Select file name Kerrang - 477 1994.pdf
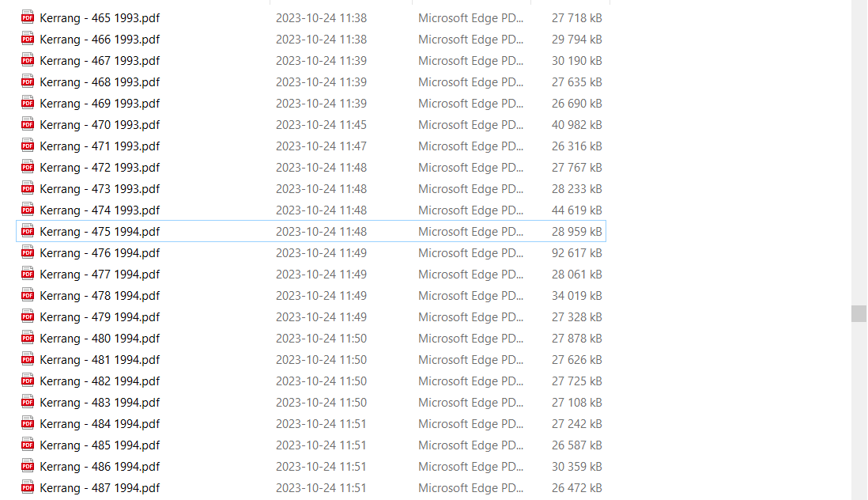 (100, 274)
